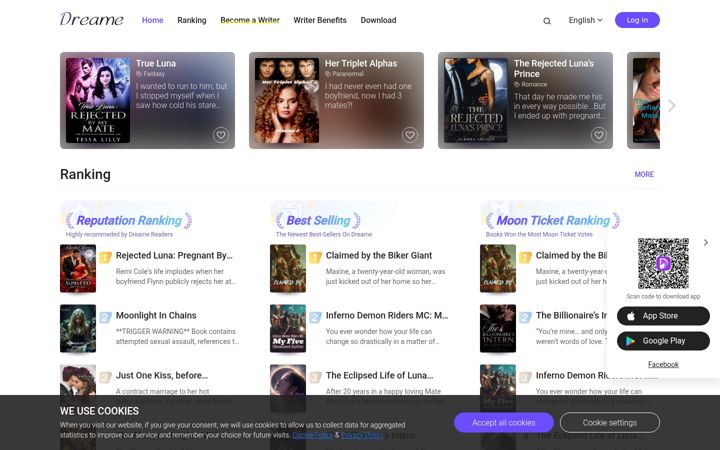Click the QR code image
This screenshot has height=450, width=720.
pos(663,264)
